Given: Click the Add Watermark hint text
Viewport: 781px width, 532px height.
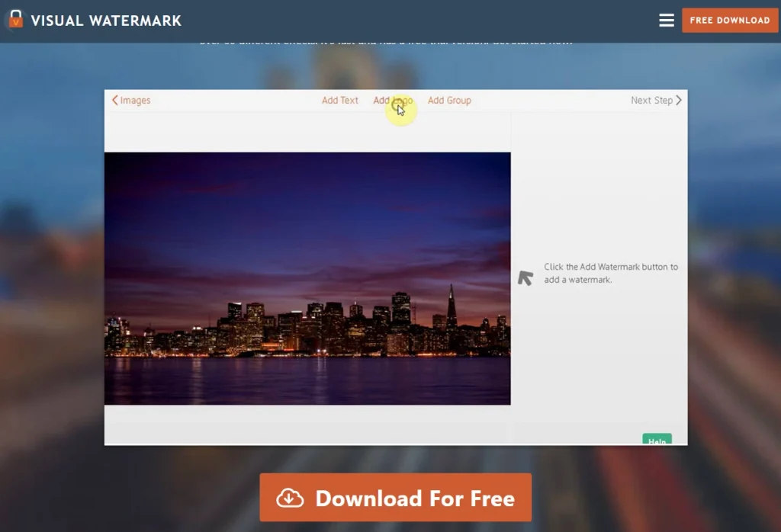Looking at the screenshot, I should click(610, 274).
